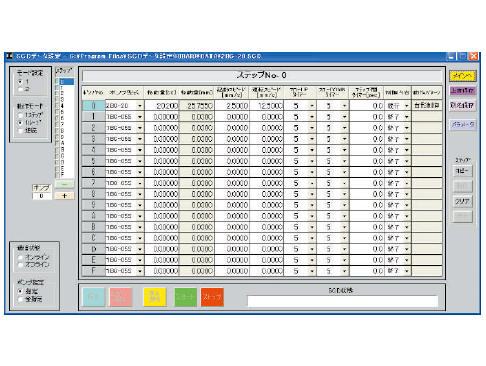Click the orange plus step button
Viewport: 486px width, 366px height.
(64, 196)
